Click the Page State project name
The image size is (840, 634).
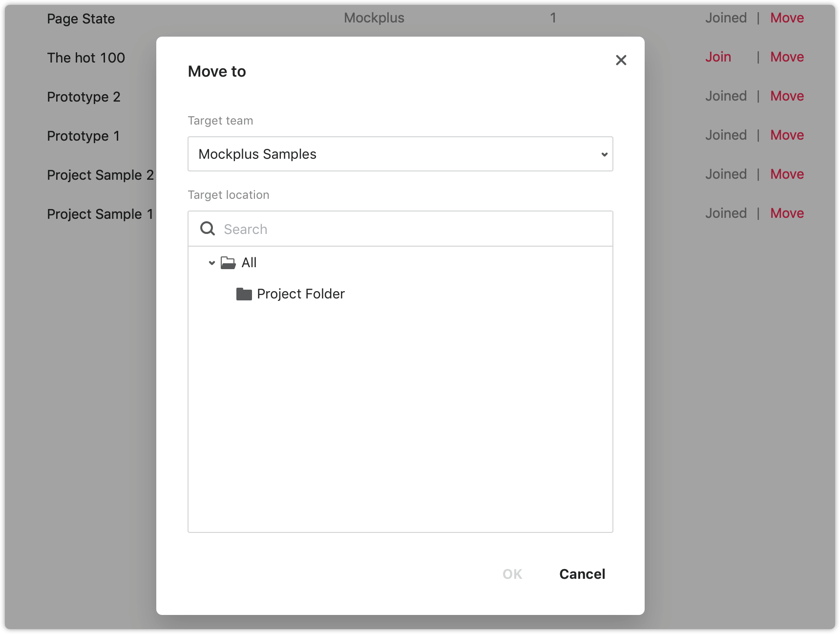pyautogui.click(x=81, y=19)
